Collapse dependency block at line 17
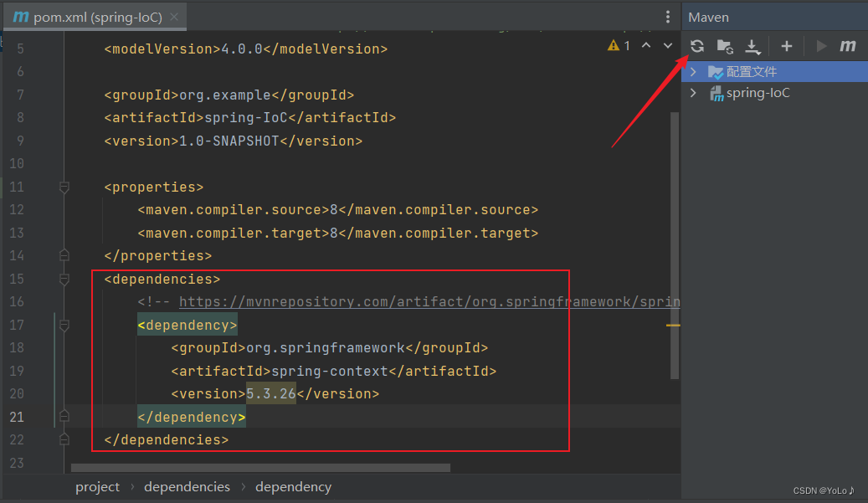868x503 pixels. (x=64, y=326)
